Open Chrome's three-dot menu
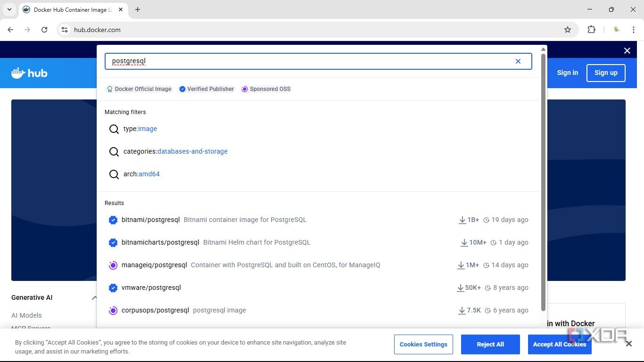 [634, 30]
